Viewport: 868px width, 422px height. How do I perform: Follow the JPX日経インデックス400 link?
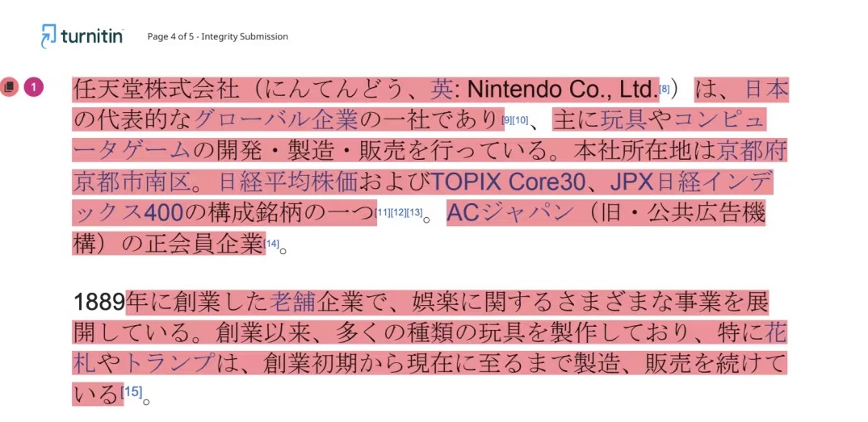691,182
